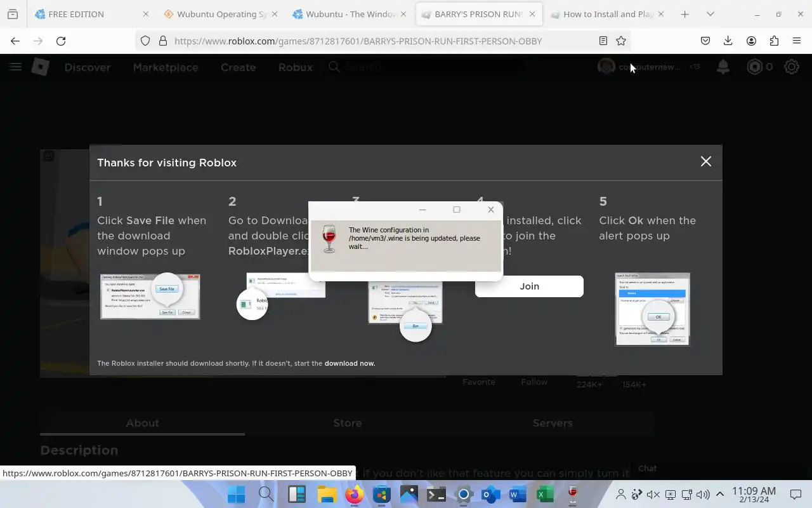Open Firefox downloads panel

(x=728, y=41)
